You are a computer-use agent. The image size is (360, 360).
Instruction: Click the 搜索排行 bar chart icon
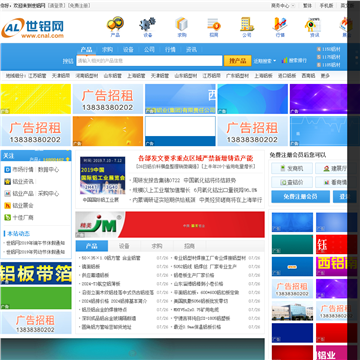pos(285,60)
